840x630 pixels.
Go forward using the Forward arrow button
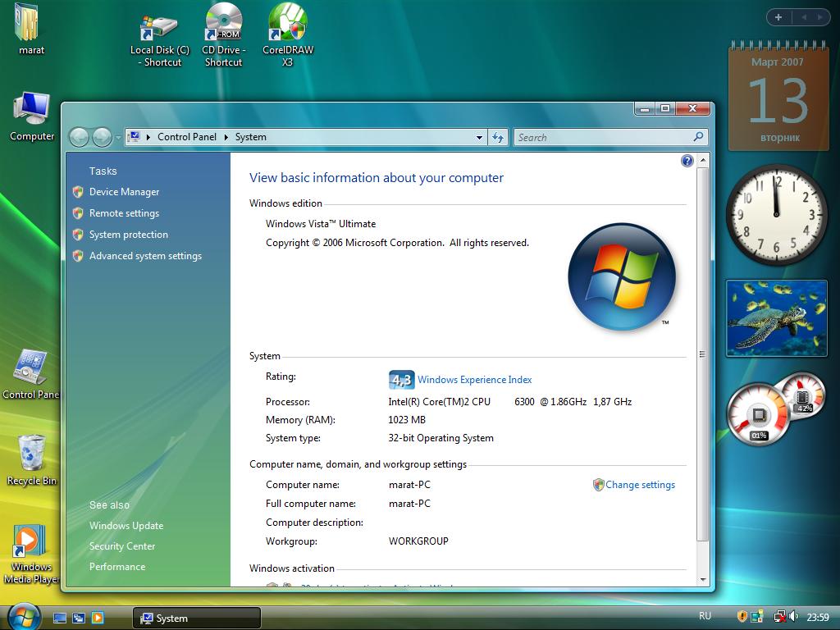[x=102, y=138]
